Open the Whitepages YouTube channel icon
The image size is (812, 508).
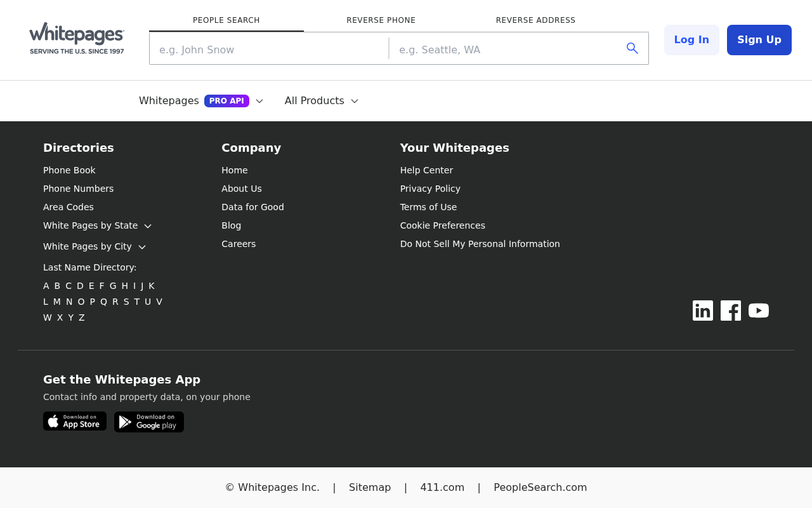[x=759, y=311]
